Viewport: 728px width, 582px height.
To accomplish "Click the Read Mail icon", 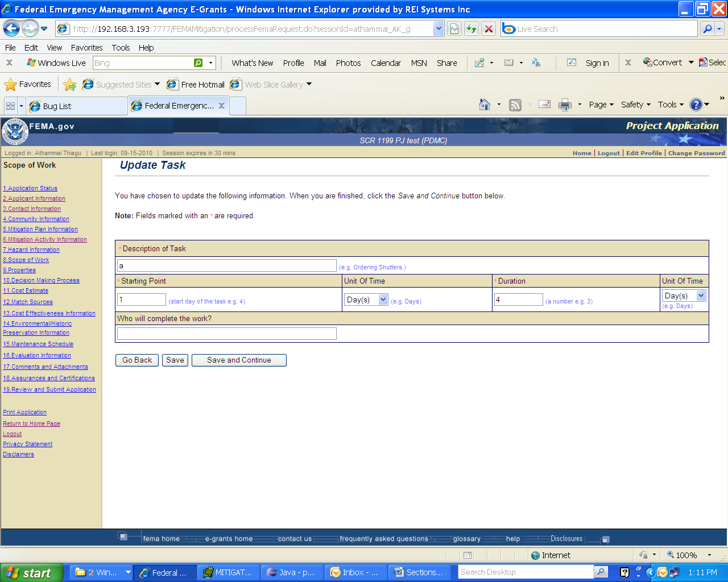I will pyautogui.click(x=545, y=105).
